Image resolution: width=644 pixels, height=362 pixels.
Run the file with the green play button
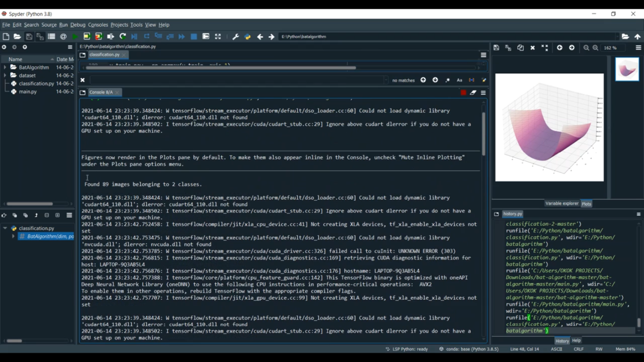tap(75, 37)
